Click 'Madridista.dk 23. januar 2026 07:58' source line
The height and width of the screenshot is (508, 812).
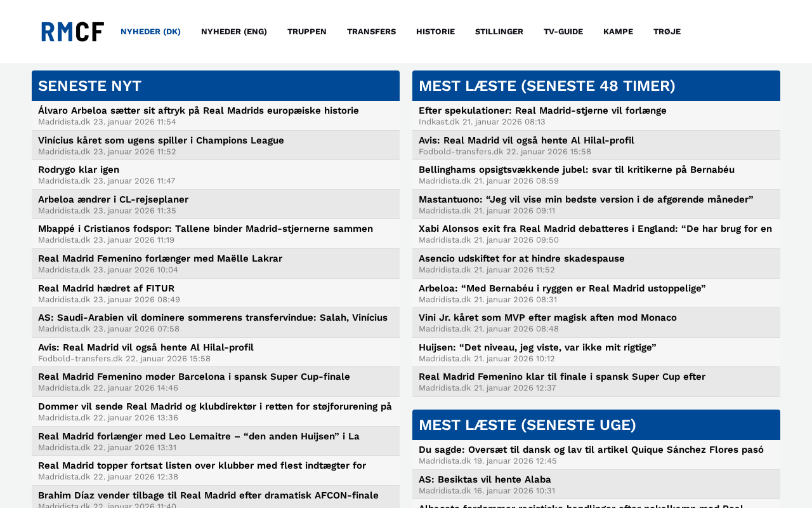tap(108, 329)
